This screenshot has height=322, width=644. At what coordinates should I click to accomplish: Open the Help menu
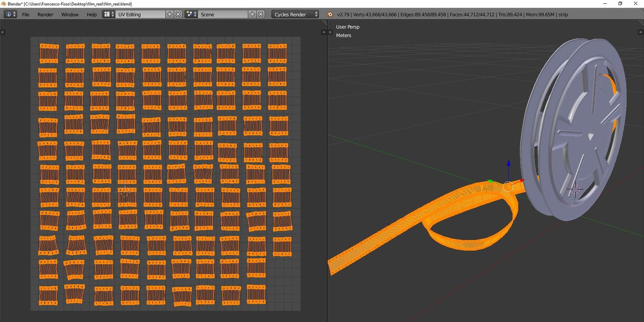(x=92, y=14)
